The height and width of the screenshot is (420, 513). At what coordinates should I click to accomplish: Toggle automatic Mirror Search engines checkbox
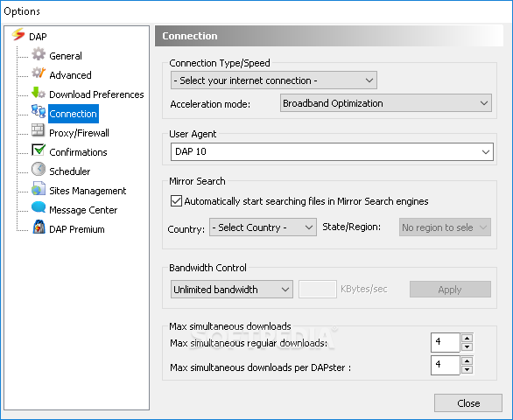[176, 201]
